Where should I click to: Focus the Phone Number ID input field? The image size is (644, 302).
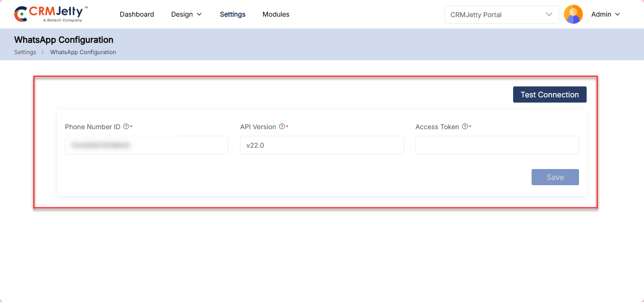[147, 145]
